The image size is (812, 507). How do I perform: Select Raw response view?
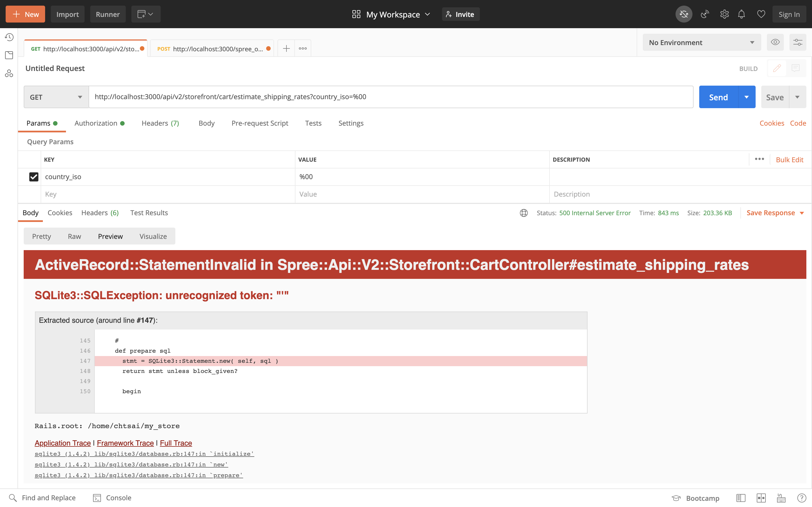pos(74,236)
